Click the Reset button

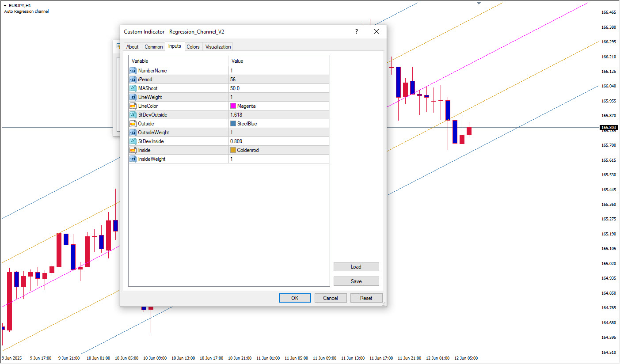[366, 298]
